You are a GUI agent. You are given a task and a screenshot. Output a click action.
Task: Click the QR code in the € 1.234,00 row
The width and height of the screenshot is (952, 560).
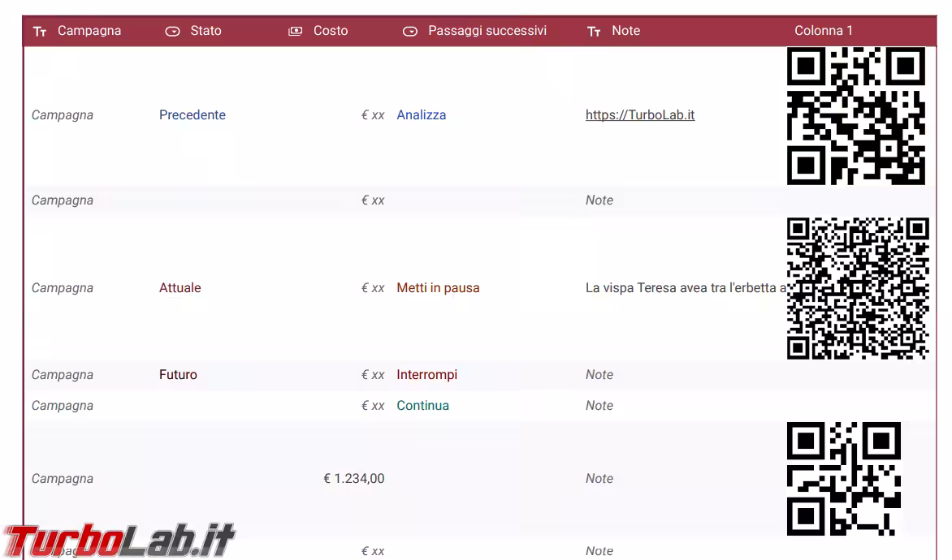coord(843,479)
